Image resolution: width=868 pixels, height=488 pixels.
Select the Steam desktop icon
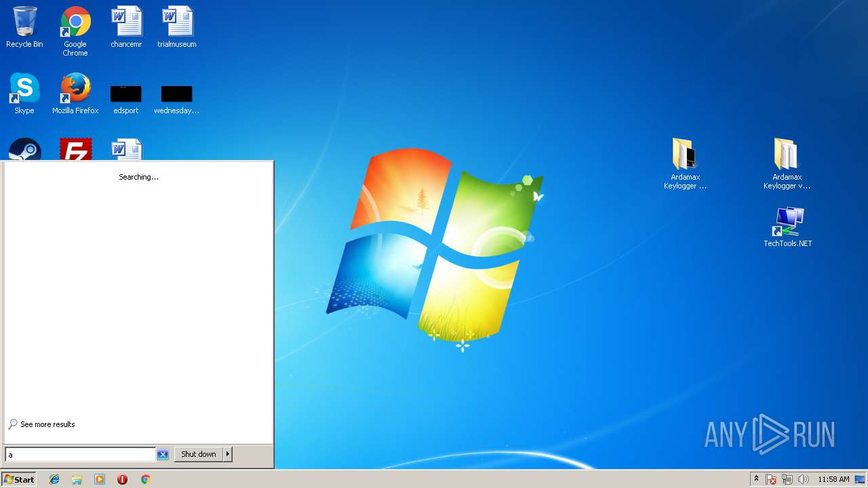(25, 149)
